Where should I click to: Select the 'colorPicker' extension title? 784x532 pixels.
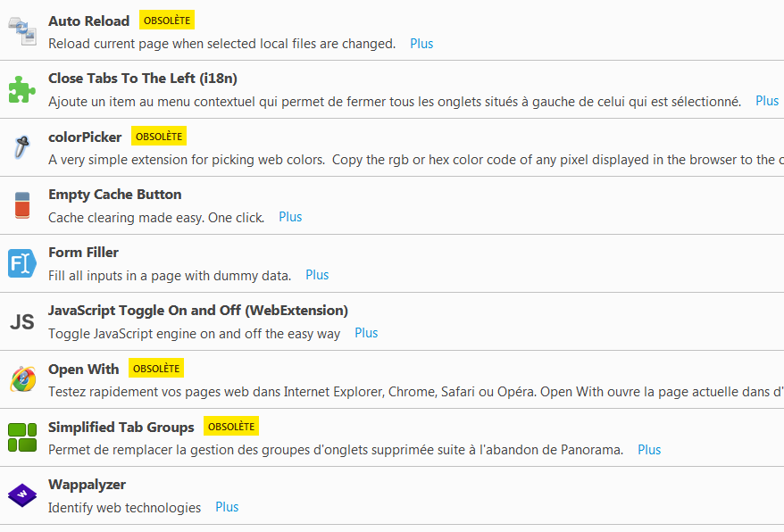(x=85, y=137)
